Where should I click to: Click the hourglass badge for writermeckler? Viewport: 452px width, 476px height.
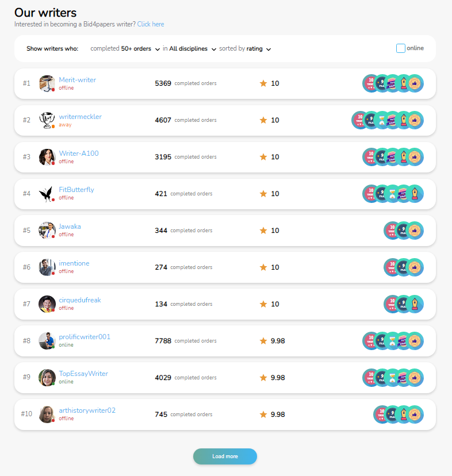coord(381,120)
